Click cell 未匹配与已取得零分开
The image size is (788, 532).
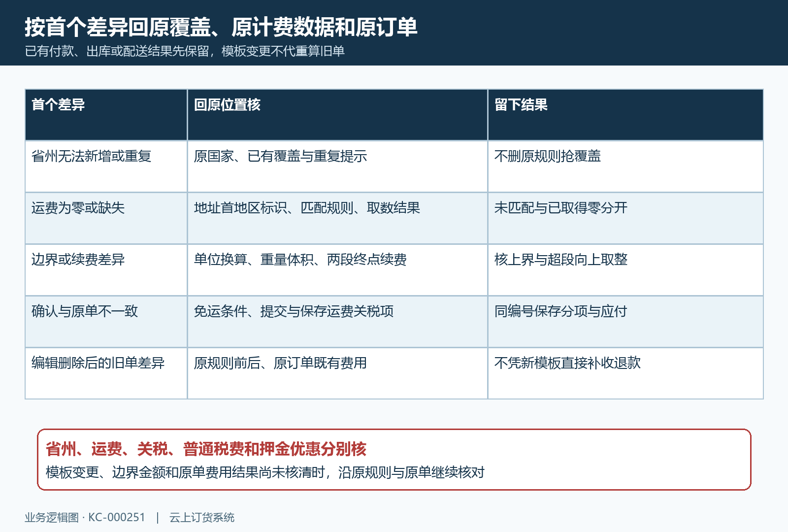[625, 218]
